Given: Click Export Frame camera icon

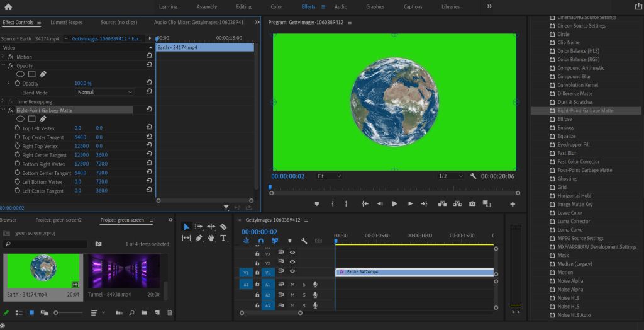Looking at the screenshot, I should (x=472, y=203).
